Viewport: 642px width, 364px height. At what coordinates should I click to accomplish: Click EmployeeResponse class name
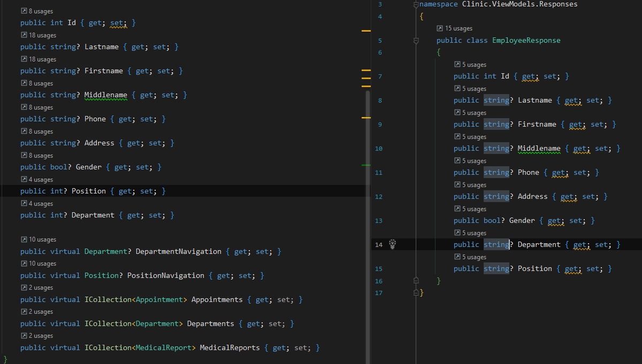[526, 40]
